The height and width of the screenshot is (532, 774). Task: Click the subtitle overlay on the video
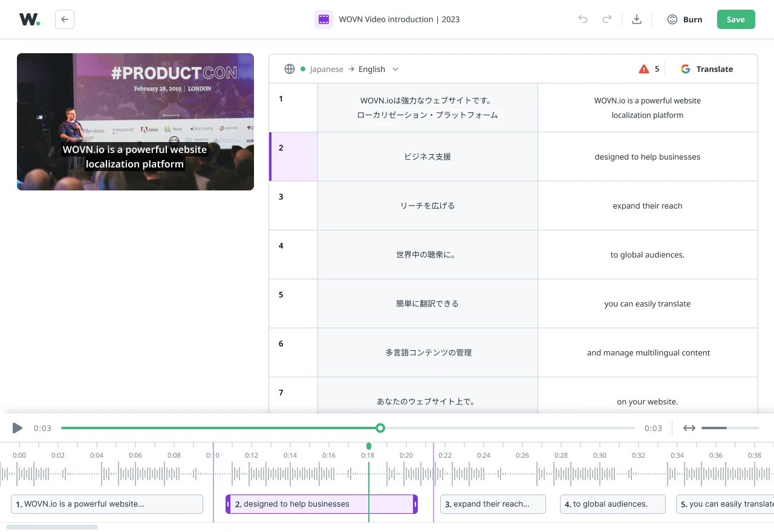(135, 157)
